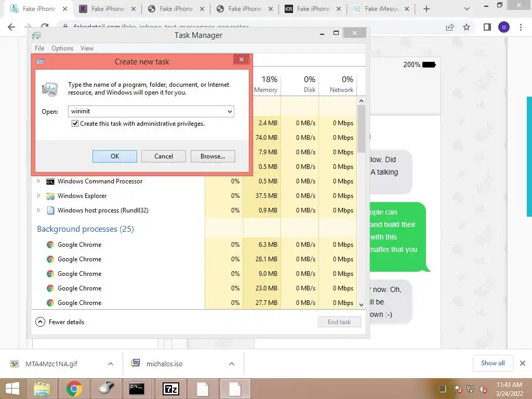Open a new Chrome tab

click(x=427, y=9)
